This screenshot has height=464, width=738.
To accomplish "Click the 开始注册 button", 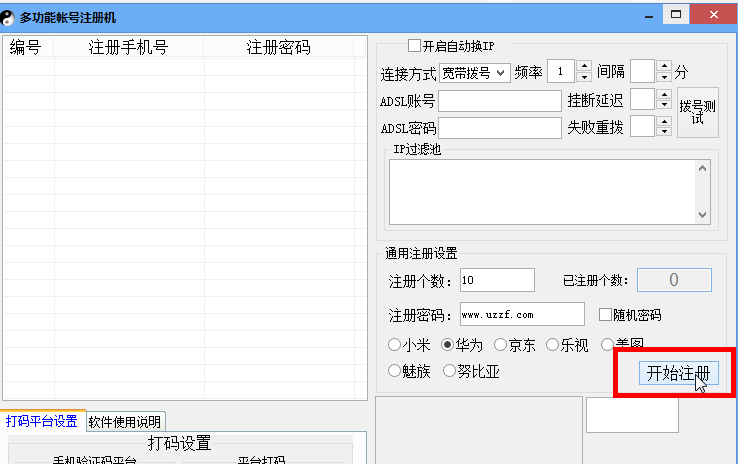I will coord(678,374).
